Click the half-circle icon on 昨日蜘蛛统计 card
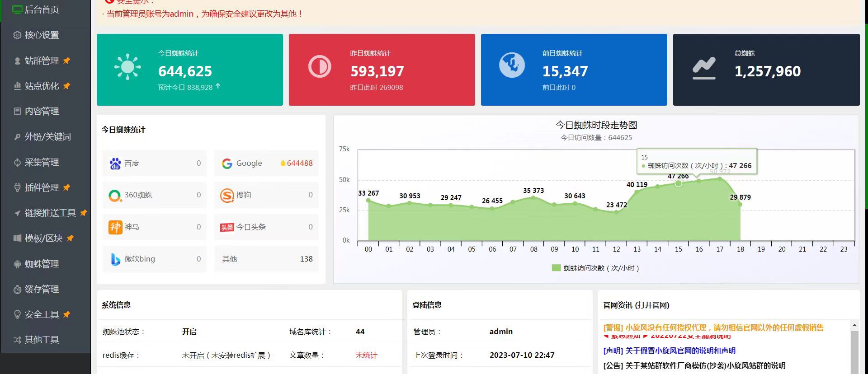The image size is (868, 374). pos(320,66)
